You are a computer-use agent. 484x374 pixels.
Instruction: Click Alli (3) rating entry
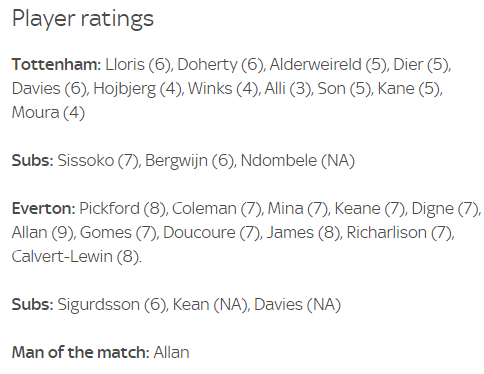(288, 89)
